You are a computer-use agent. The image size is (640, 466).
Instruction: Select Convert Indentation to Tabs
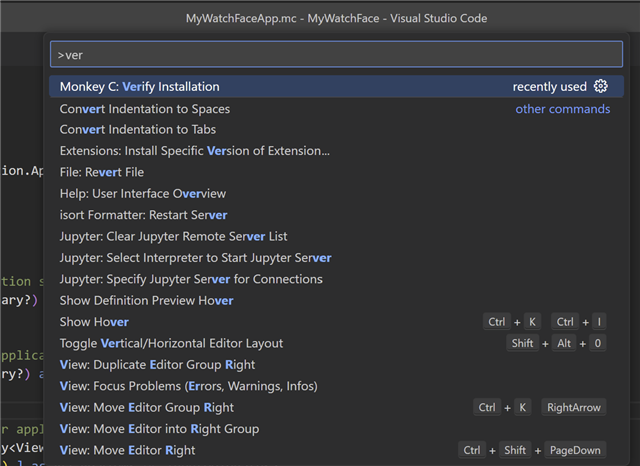[x=336, y=129]
